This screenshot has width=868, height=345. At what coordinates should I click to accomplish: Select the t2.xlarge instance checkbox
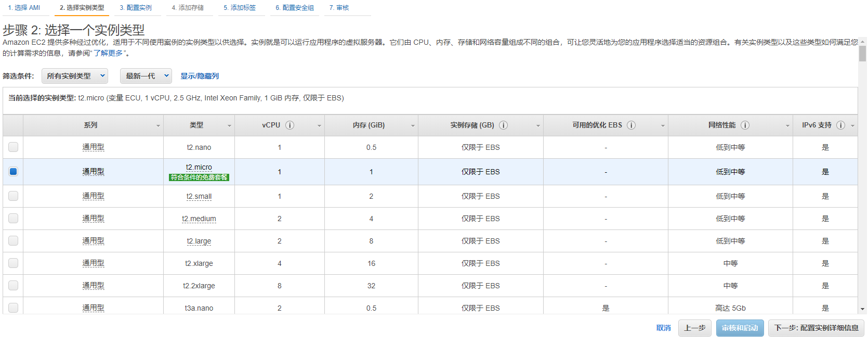(x=13, y=263)
